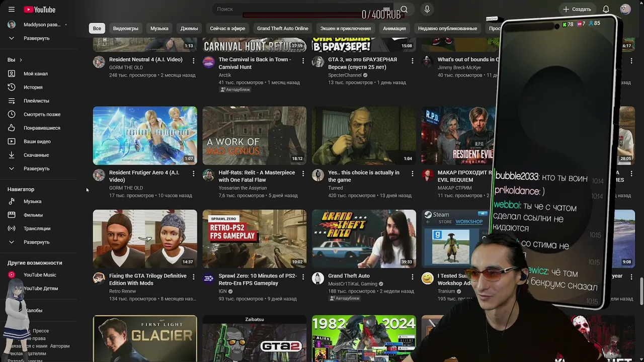644x362 pixels.
Task: Select Grand Theft Auto Online chip
Action: tap(283, 29)
